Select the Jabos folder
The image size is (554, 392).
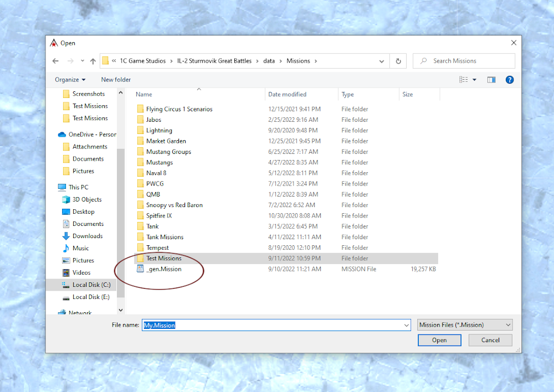153,120
